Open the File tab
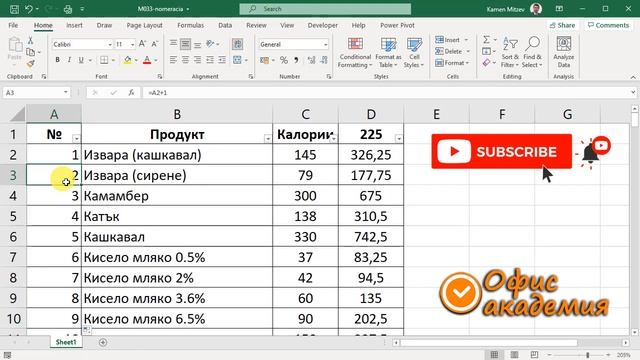This screenshot has height=360, width=640. coord(13,25)
